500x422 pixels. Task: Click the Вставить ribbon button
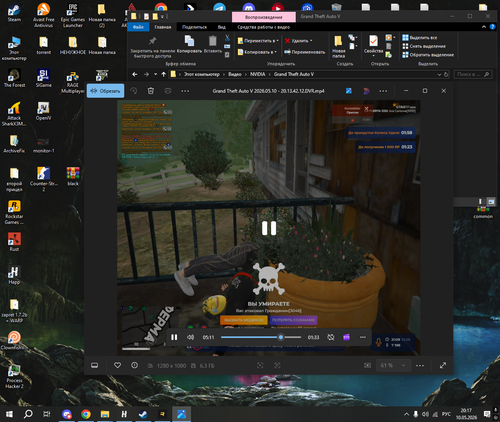[x=213, y=44]
